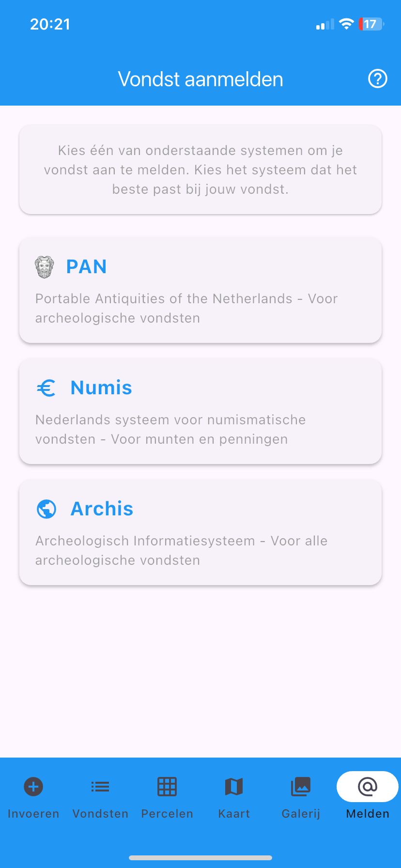Tap the PAN bearded head logo

(45, 267)
